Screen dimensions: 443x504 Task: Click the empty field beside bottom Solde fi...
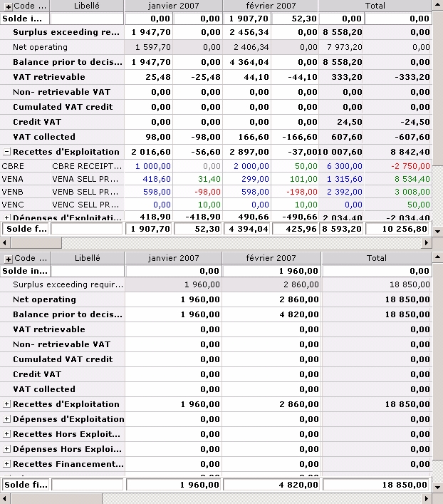(86, 485)
